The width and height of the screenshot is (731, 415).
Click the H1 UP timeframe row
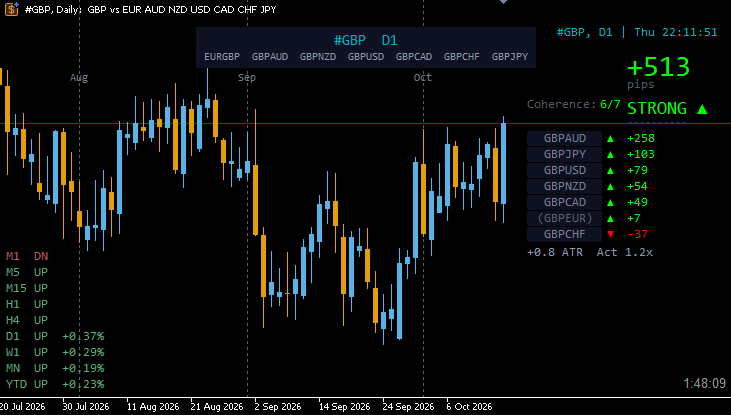27,304
